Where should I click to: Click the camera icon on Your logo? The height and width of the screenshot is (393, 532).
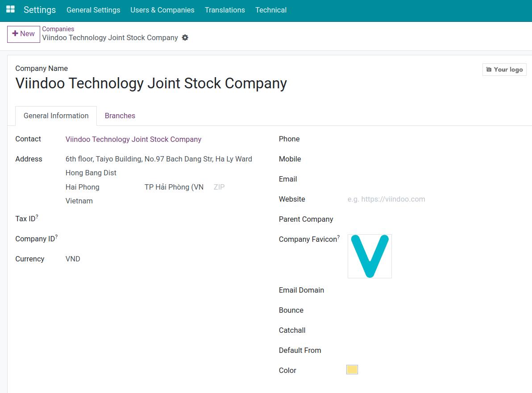click(x=489, y=70)
